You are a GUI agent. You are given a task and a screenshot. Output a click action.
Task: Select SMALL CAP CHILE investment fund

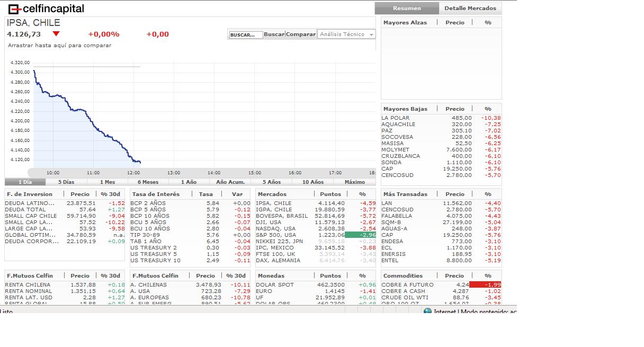(x=31, y=216)
